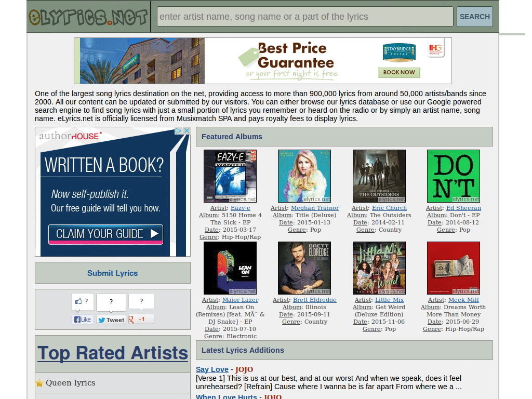Open the Meghan Trainor Title album
Screen dimensions: 532x399
(304, 176)
